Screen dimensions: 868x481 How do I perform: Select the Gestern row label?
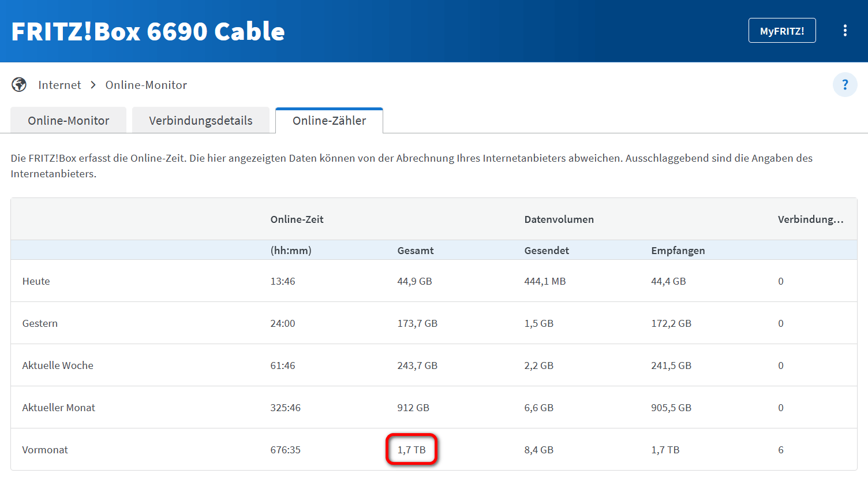coord(40,323)
